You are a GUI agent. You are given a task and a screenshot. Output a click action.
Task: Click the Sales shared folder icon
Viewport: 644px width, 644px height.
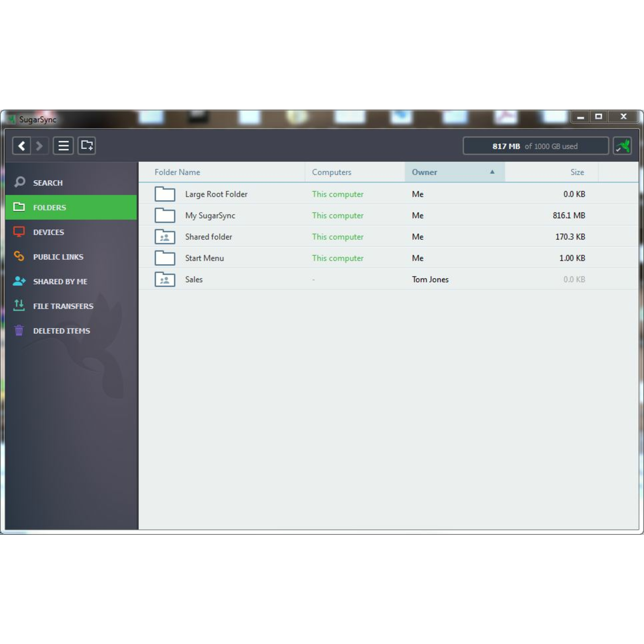(x=165, y=279)
